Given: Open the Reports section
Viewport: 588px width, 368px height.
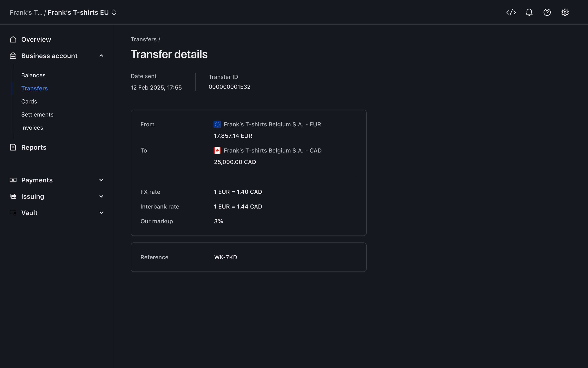Looking at the screenshot, I should click(34, 147).
